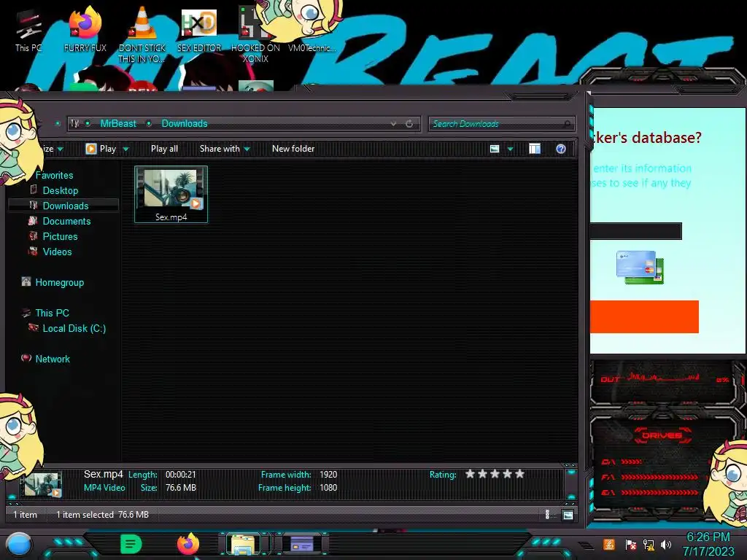Set rating to the third star
Screen dimensions: 747x560
(x=495, y=474)
